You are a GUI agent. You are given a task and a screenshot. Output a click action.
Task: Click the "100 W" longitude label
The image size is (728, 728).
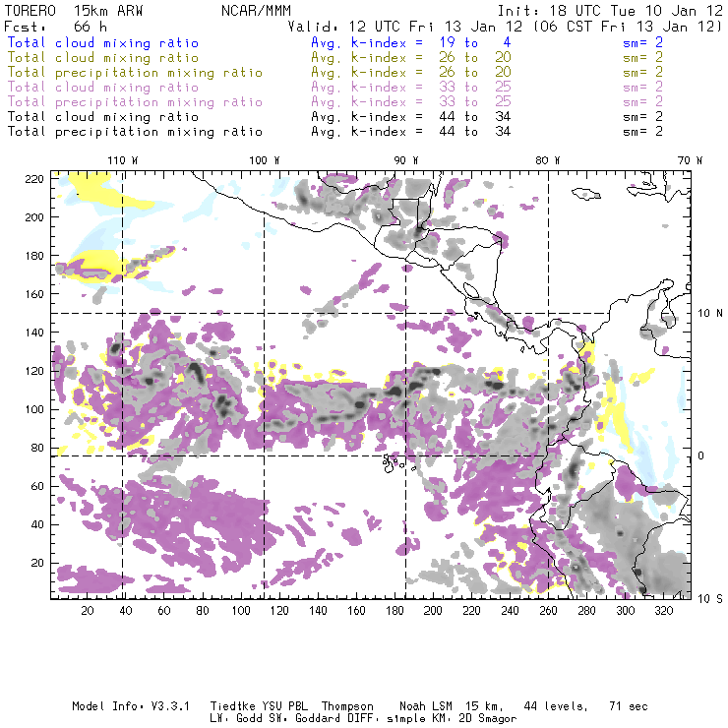[x=265, y=160]
